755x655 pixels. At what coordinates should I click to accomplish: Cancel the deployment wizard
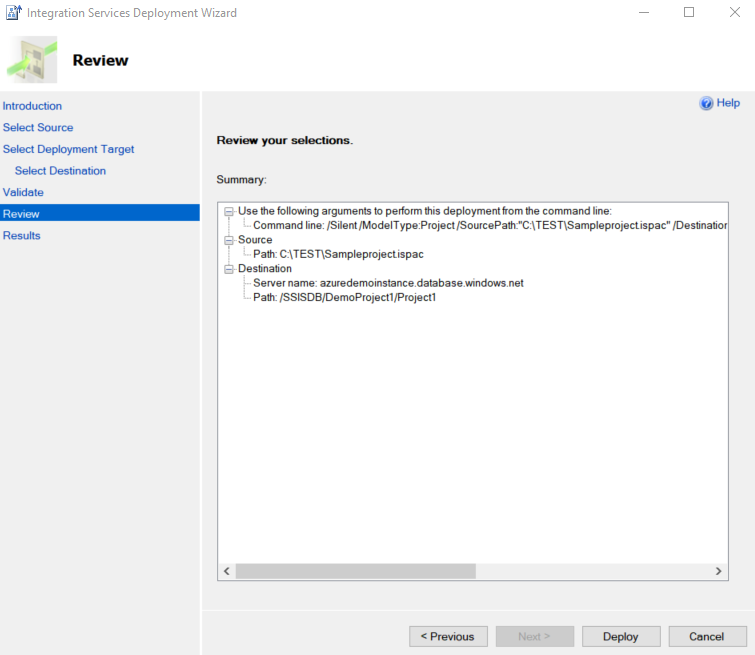[x=706, y=636]
